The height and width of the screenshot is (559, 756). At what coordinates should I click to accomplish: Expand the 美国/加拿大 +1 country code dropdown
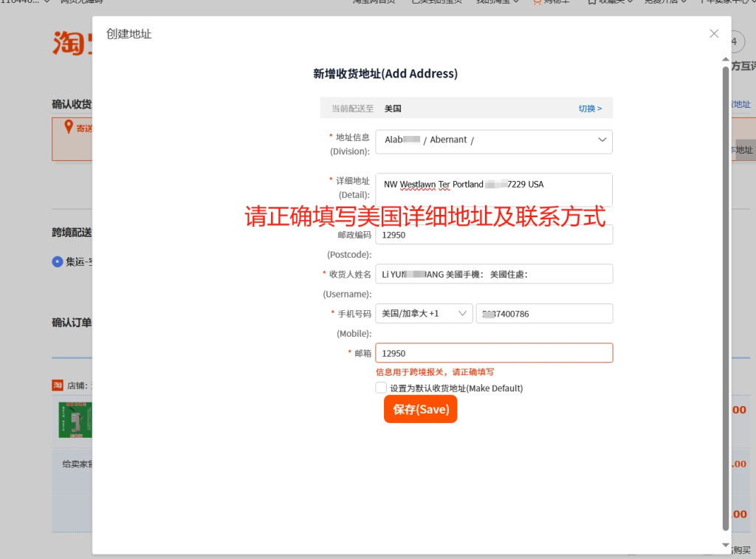point(424,314)
